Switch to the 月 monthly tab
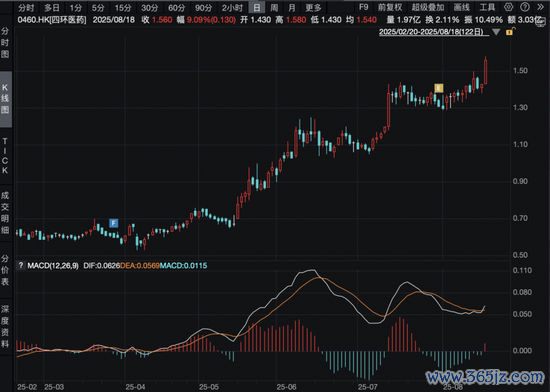This screenshot has height=392, width=550. click(x=291, y=7)
